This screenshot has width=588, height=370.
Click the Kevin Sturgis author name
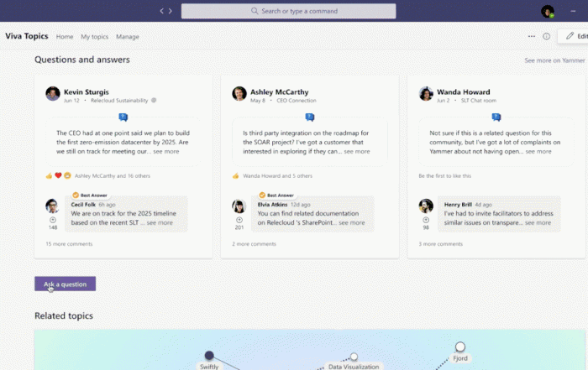87,91
